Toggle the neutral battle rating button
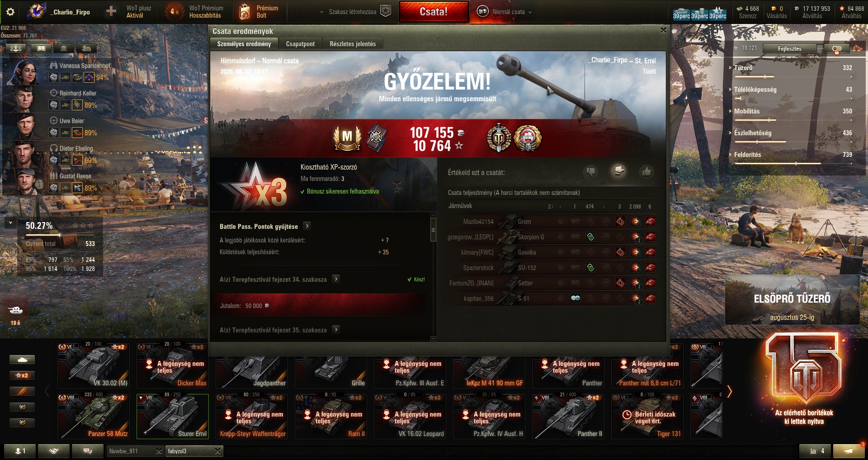 pos(618,171)
